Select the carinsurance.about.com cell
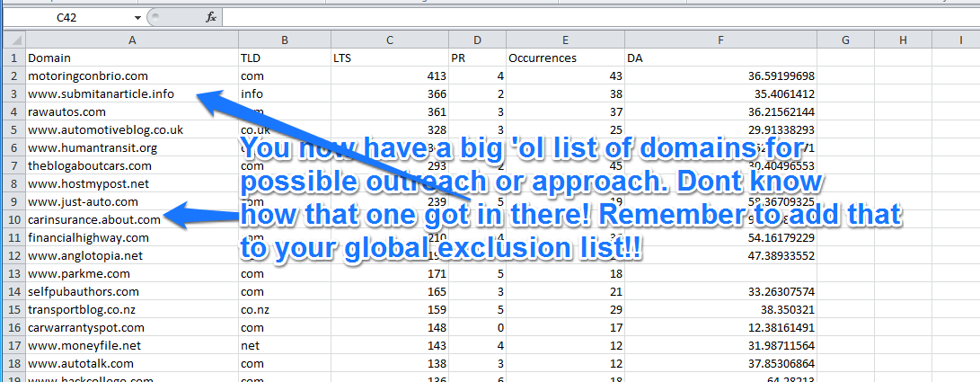Viewport: 980px width, 382px height. (x=132, y=219)
